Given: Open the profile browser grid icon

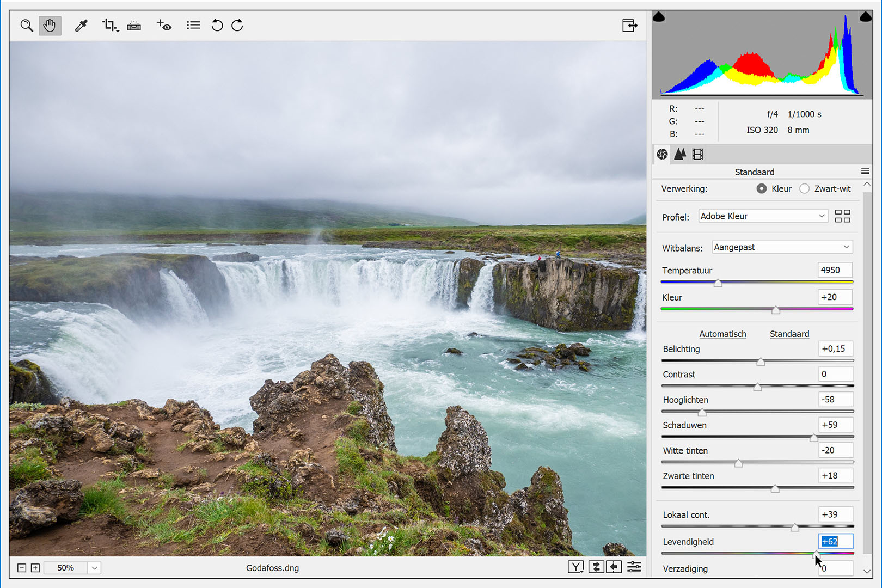Looking at the screenshot, I should point(842,216).
